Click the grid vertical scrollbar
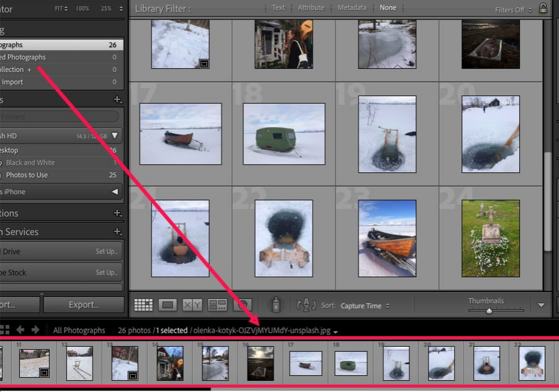 tap(548, 202)
